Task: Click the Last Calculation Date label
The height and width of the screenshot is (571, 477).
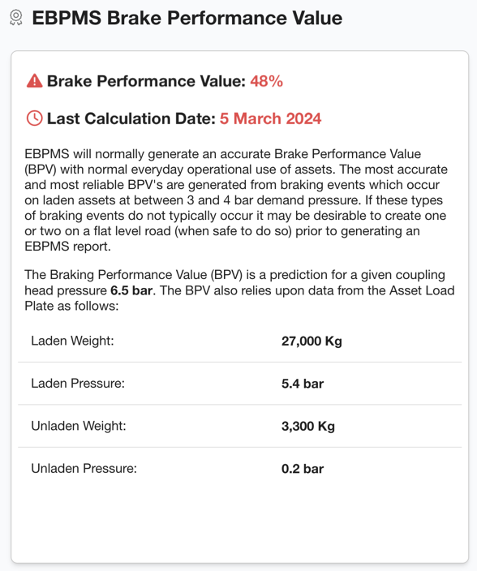Action: (131, 119)
